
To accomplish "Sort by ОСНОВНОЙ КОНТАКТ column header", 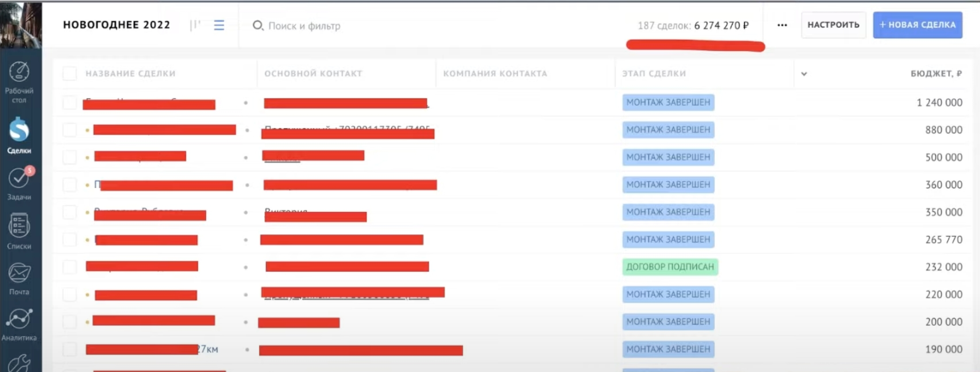I will coord(313,74).
